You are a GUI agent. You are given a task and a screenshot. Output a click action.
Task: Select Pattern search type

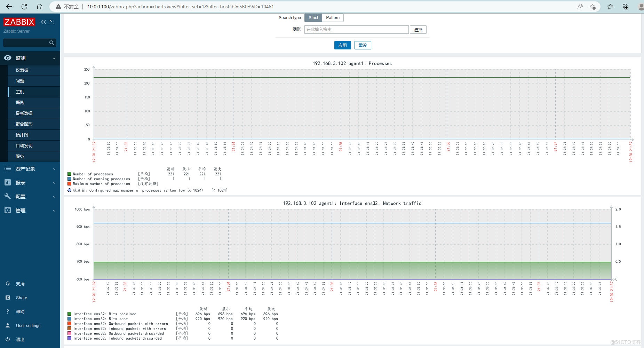pos(333,18)
